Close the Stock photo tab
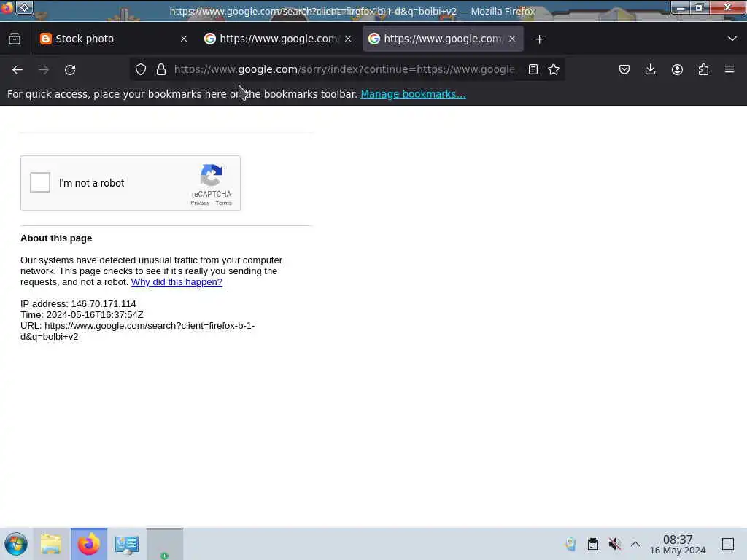Image resolution: width=747 pixels, height=560 pixels. point(184,39)
